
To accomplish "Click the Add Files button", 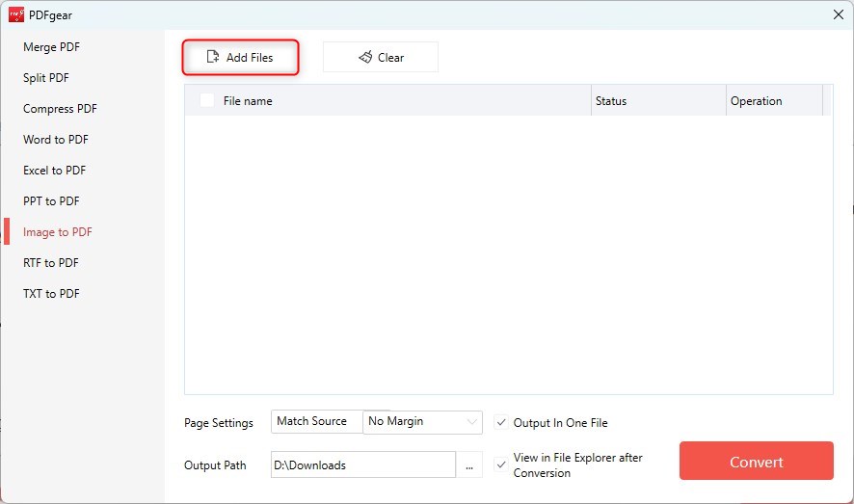I will (x=240, y=57).
